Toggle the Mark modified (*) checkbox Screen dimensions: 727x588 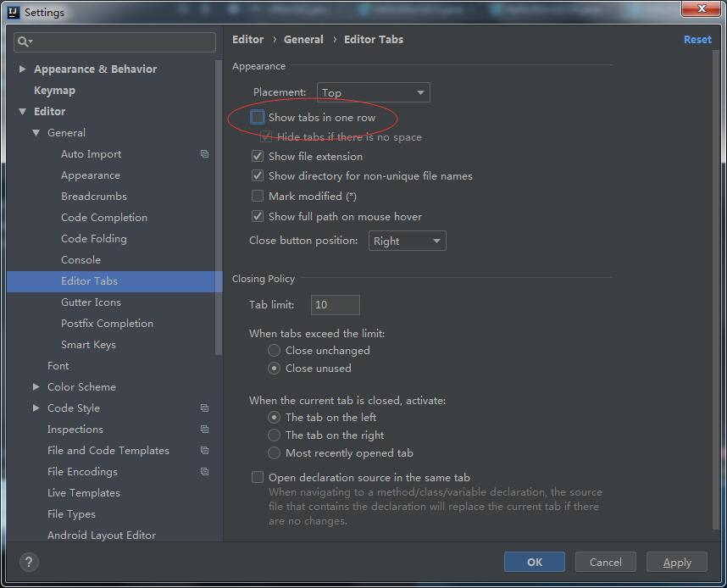click(258, 196)
